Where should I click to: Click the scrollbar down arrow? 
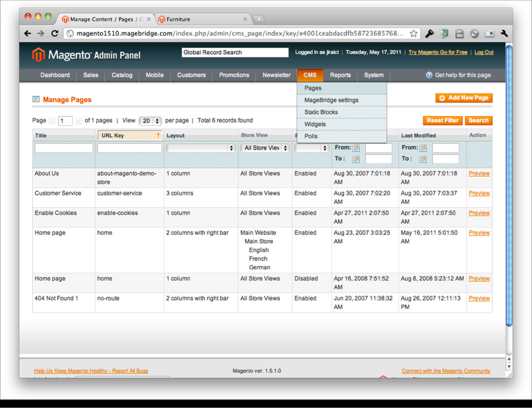pyautogui.click(x=509, y=367)
